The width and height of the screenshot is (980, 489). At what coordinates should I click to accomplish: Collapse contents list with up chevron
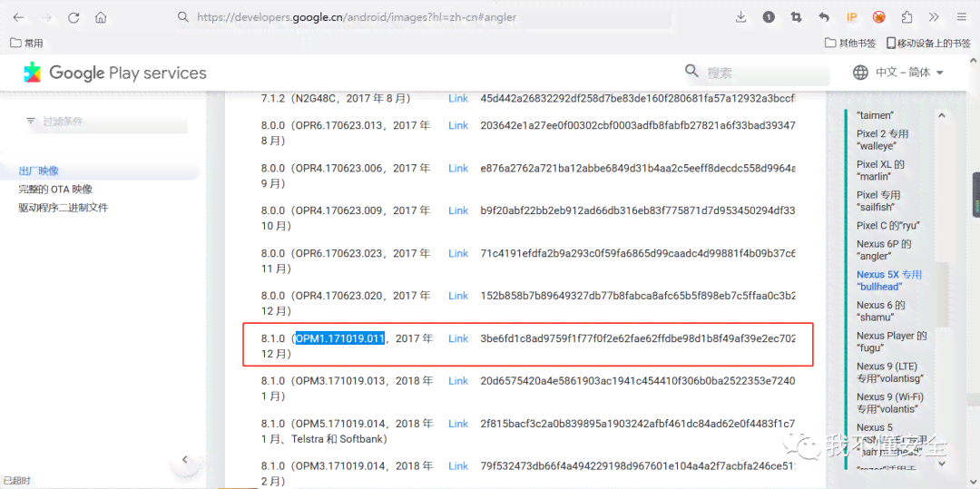tap(941, 115)
